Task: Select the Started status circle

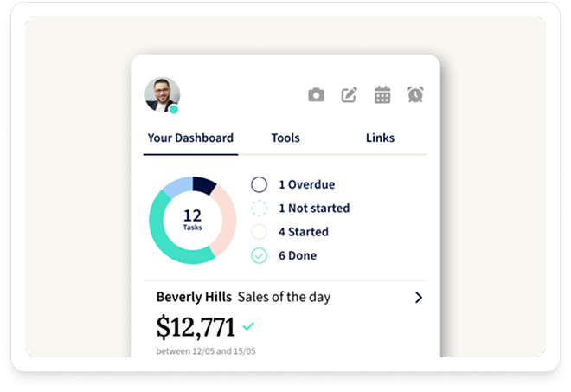Action: coord(259,232)
